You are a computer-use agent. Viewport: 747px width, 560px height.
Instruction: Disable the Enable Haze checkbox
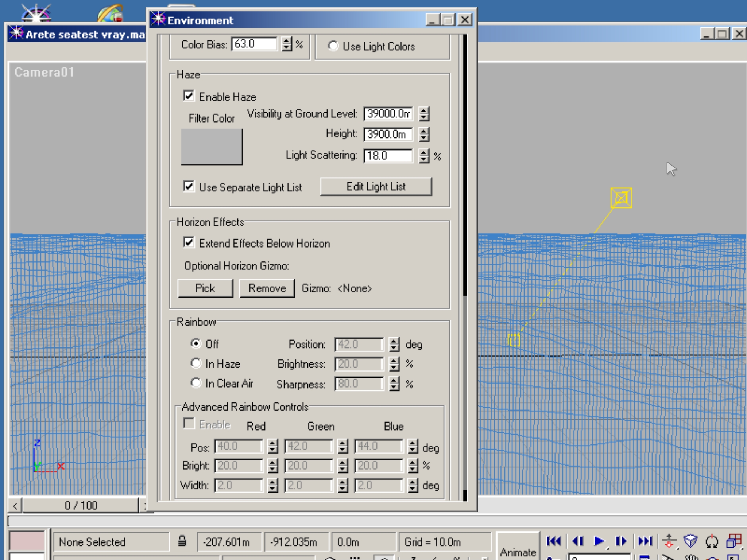[189, 96]
